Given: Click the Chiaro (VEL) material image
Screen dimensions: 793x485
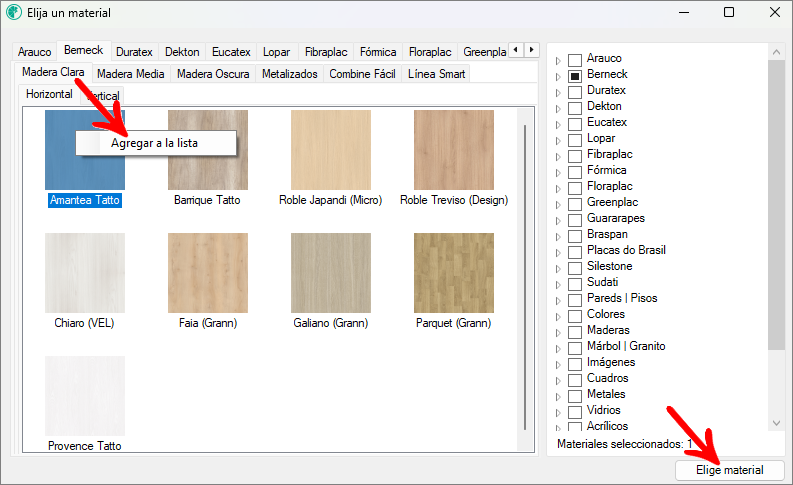Looking at the screenshot, I should tap(85, 273).
